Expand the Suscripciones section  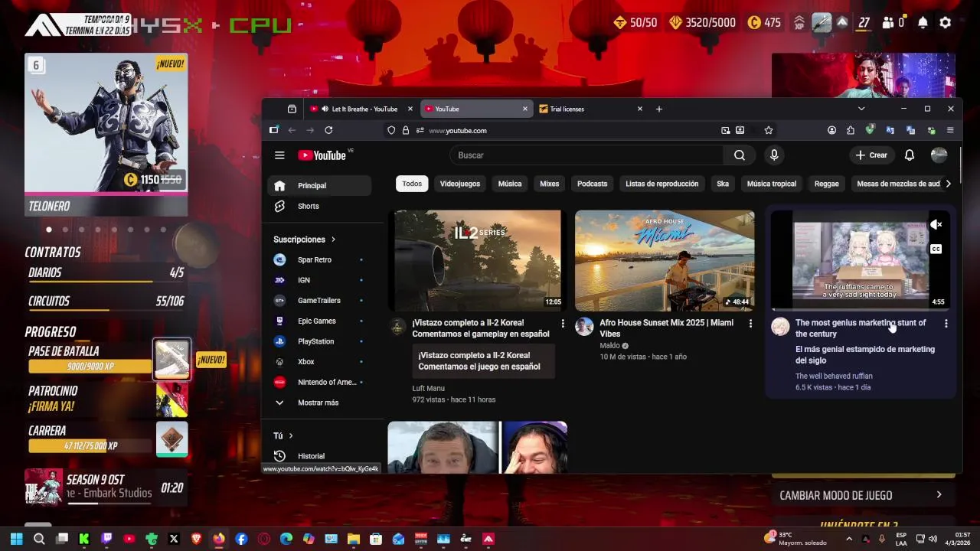coord(304,240)
